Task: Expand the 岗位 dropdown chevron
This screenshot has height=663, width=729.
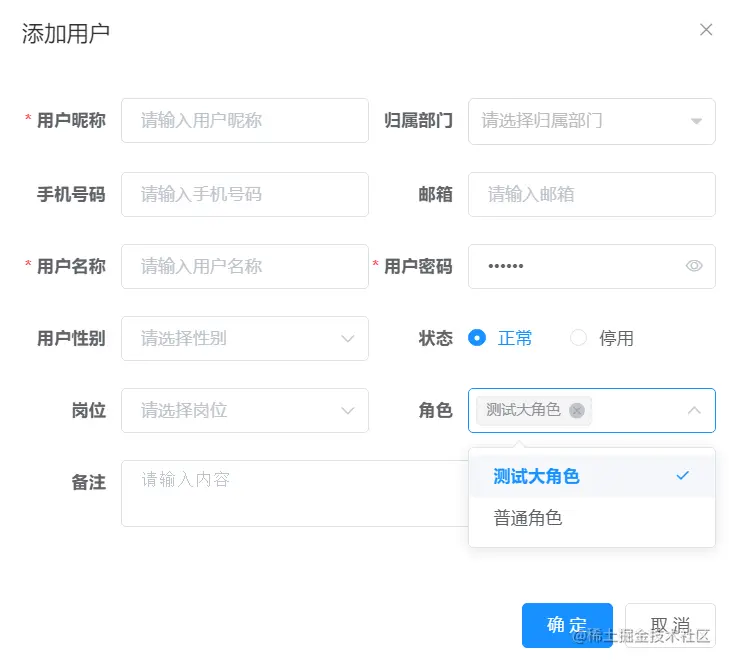Action: pos(348,411)
